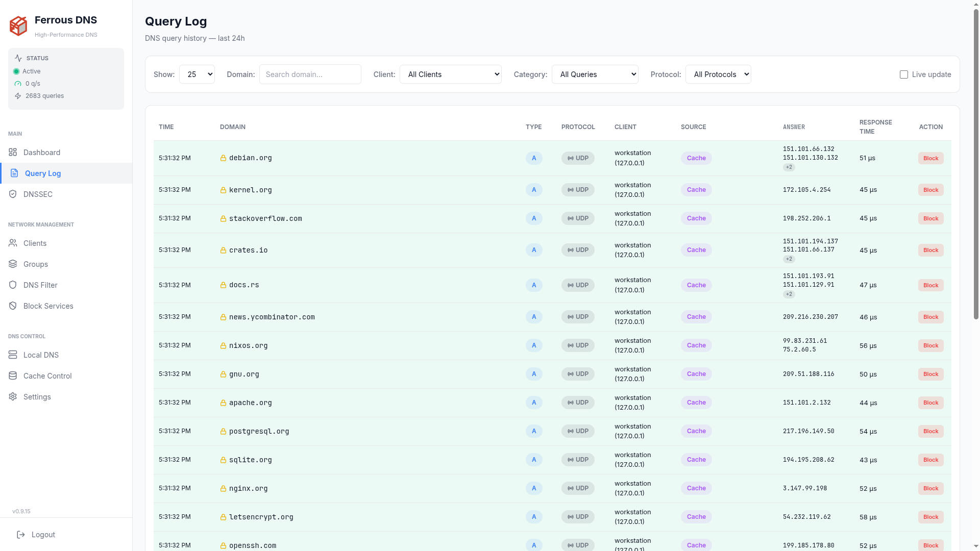Viewport: 980px width, 551px height.
Task: Click the Settings gear icon
Action: click(13, 397)
